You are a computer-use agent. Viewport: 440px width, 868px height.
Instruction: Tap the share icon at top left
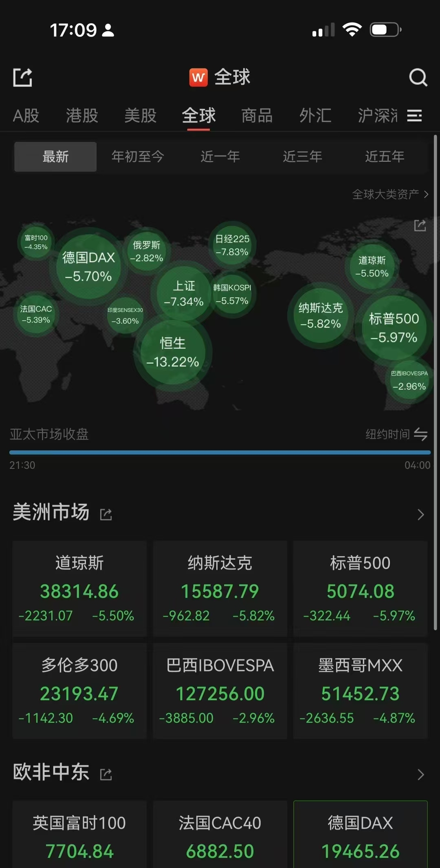[23, 77]
